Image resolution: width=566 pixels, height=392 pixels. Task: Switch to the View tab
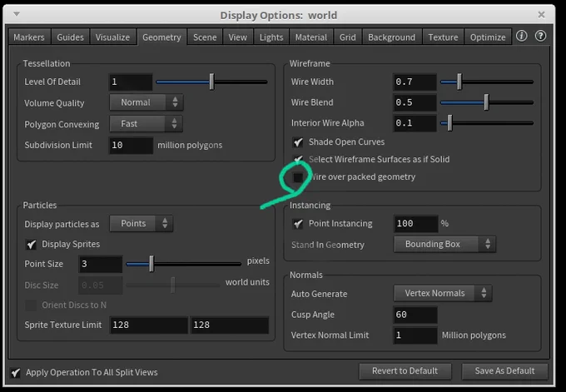(x=237, y=37)
